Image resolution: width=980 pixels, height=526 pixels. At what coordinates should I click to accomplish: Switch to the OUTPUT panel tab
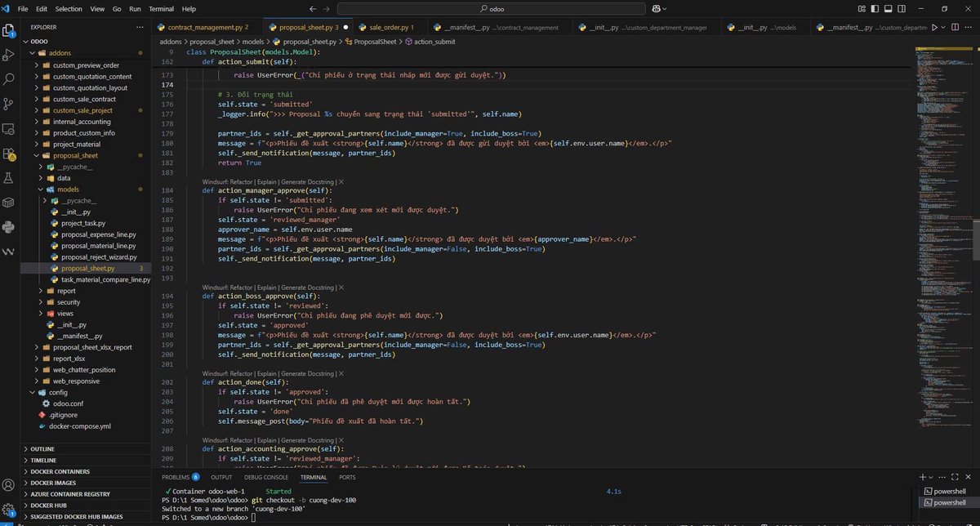pyautogui.click(x=221, y=477)
